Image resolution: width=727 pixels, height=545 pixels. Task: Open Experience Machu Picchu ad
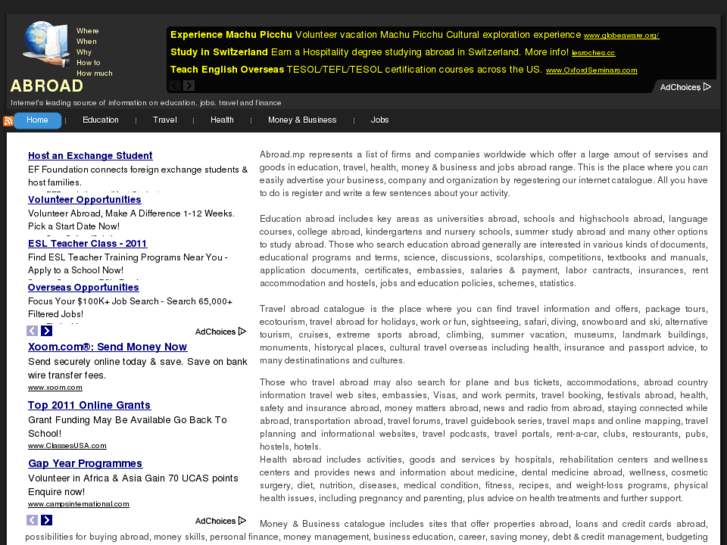click(x=231, y=35)
